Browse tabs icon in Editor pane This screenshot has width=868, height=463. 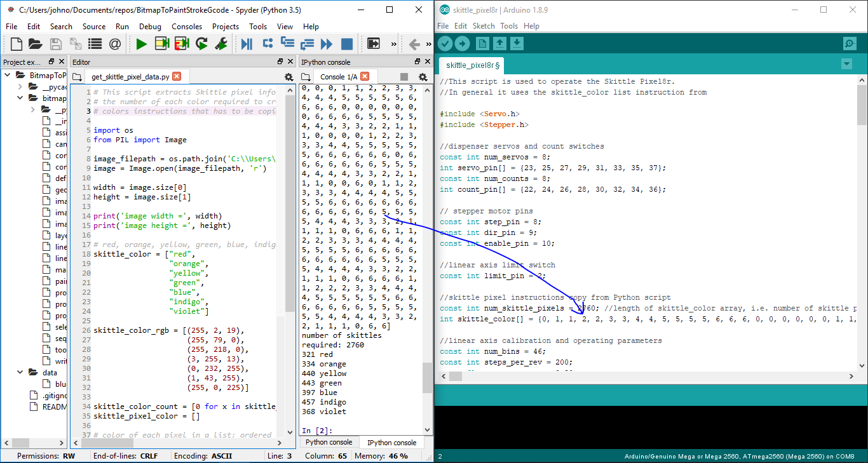click(77, 77)
